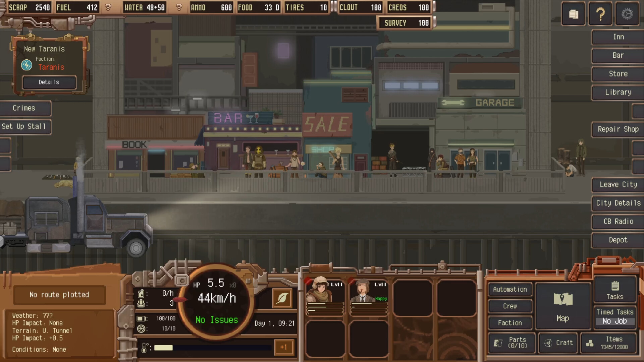Toggle eco-driving with the leaf button
This screenshot has height=362, width=644.
[282, 298]
